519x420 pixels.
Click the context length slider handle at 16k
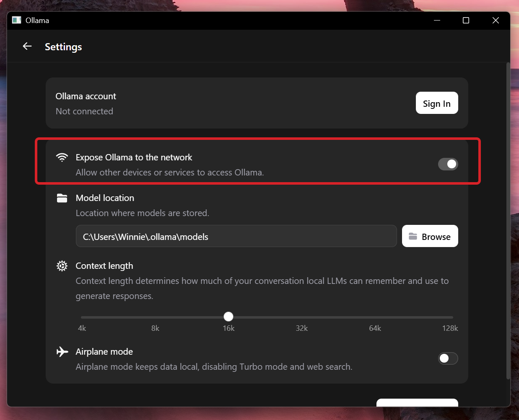(228, 317)
